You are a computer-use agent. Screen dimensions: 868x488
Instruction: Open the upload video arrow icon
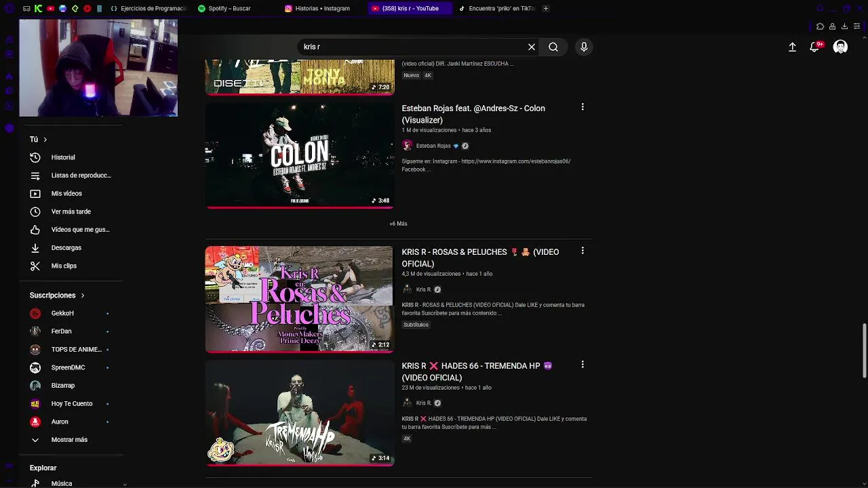[792, 47]
